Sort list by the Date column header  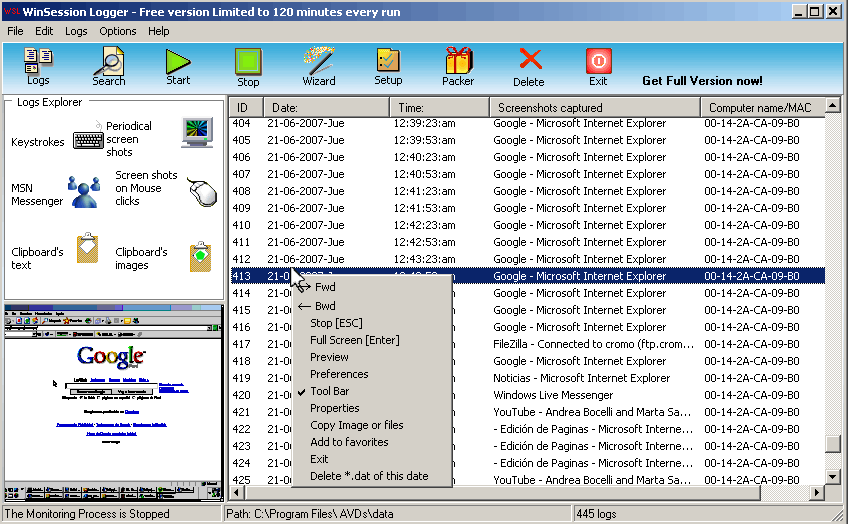pos(326,108)
